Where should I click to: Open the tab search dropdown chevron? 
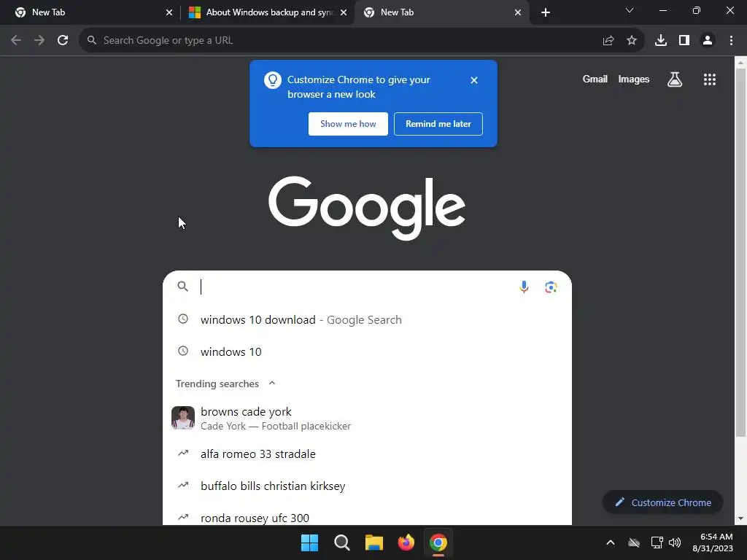click(x=630, y=10)
